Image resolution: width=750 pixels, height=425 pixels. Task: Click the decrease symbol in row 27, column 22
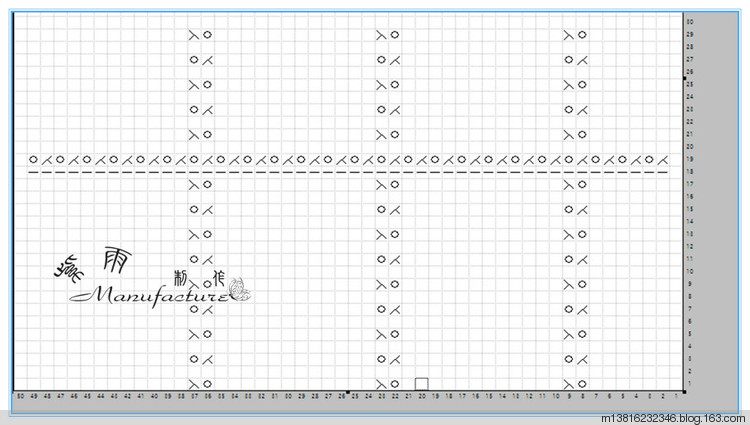tap(395, 60)
